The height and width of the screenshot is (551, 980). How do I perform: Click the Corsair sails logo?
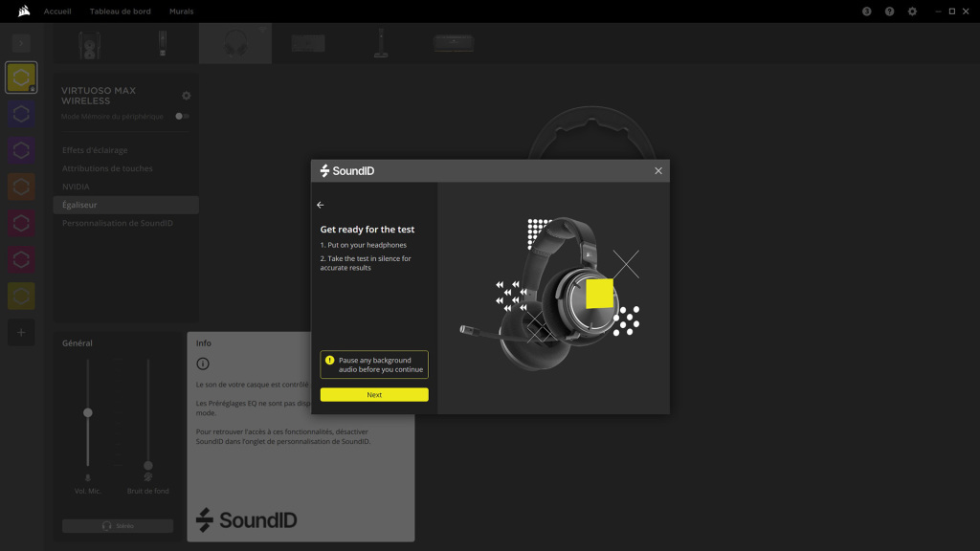tap(24, 11)
